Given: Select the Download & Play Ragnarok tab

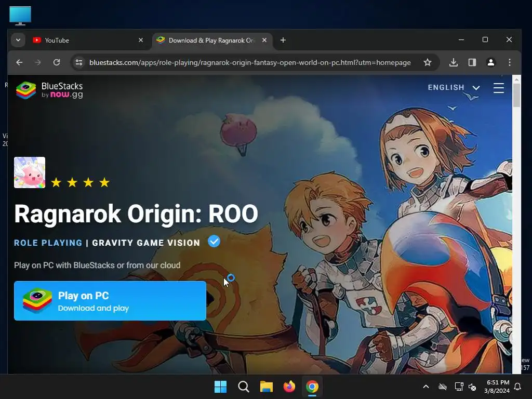Looking at the screenshot, I should pos(212,41).
